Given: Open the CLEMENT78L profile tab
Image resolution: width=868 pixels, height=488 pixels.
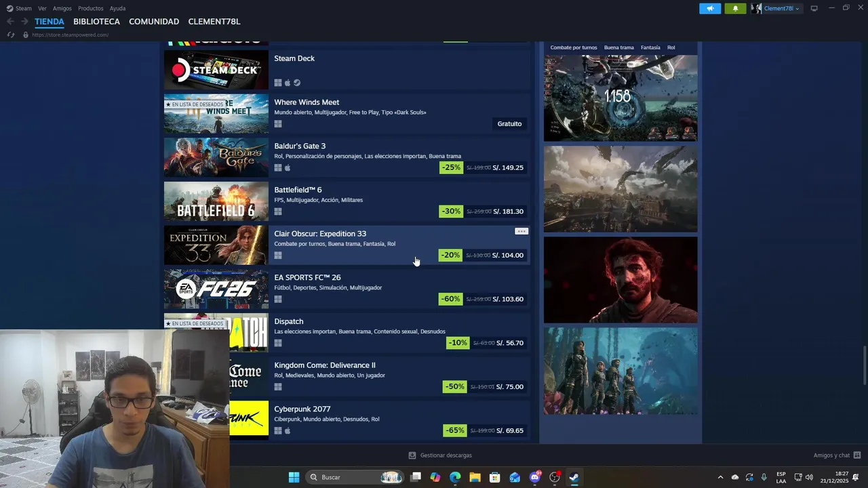Looking at the screenshot, I should [x=214, y=22].
